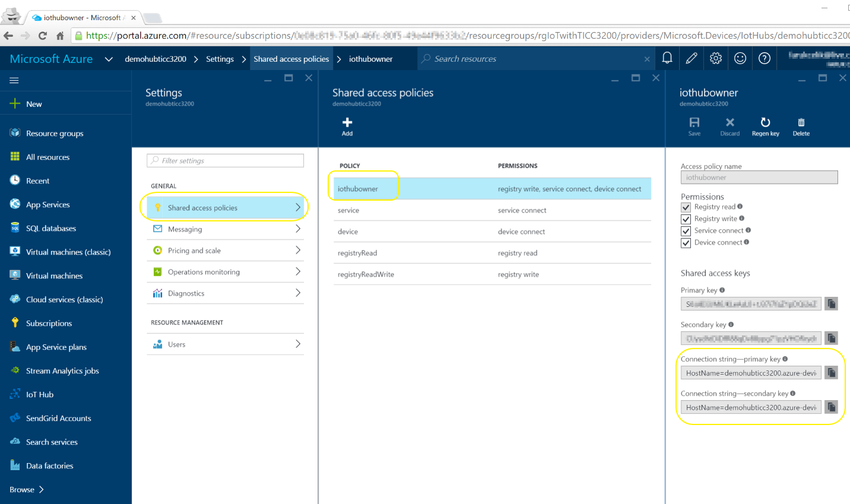Screen dimensions: 850x504
Task: Go to browser home page
Action: click(60, 36)
